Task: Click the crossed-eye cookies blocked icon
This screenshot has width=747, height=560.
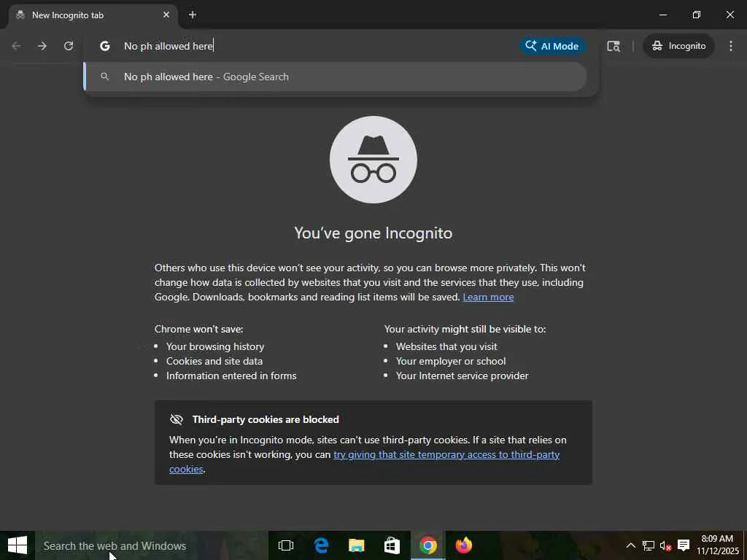Action: pyautogui.click(x=177, y=419)
